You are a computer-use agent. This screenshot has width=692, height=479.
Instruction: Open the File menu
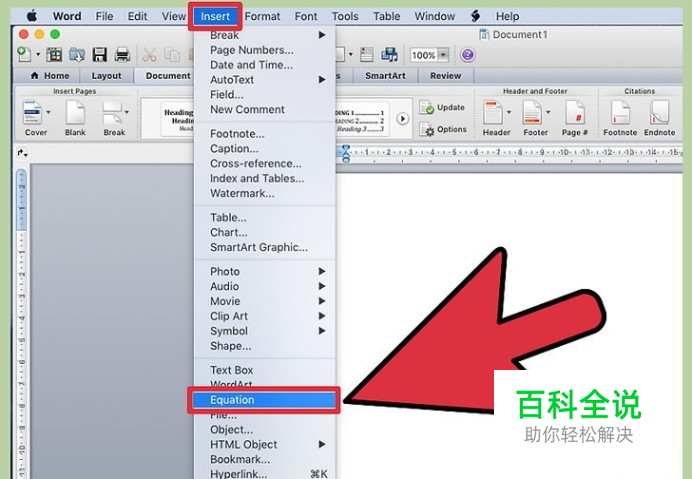click(x=104, y=16)
